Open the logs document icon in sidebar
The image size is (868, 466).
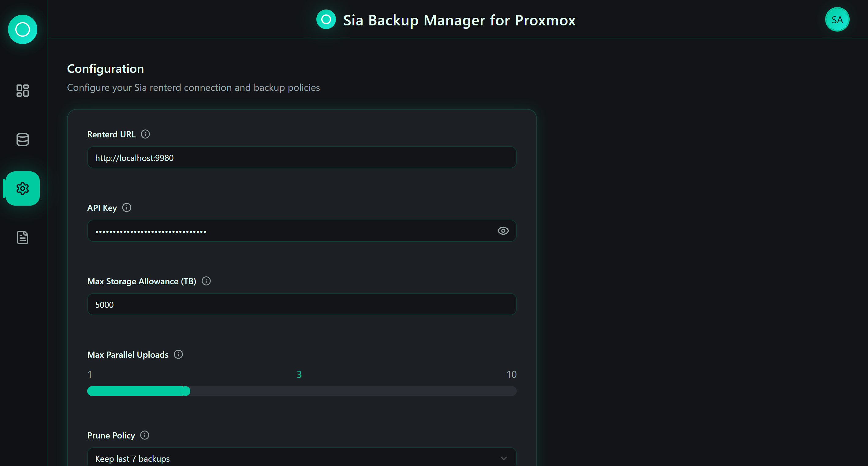(23, 237)
